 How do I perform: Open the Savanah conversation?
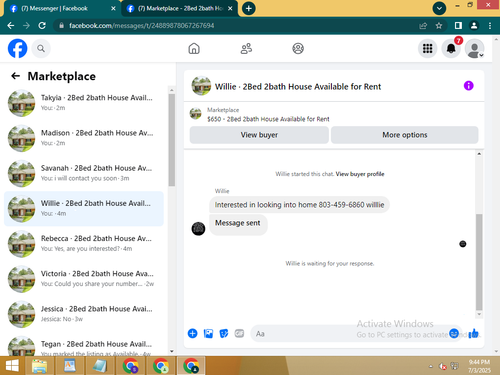84,173
